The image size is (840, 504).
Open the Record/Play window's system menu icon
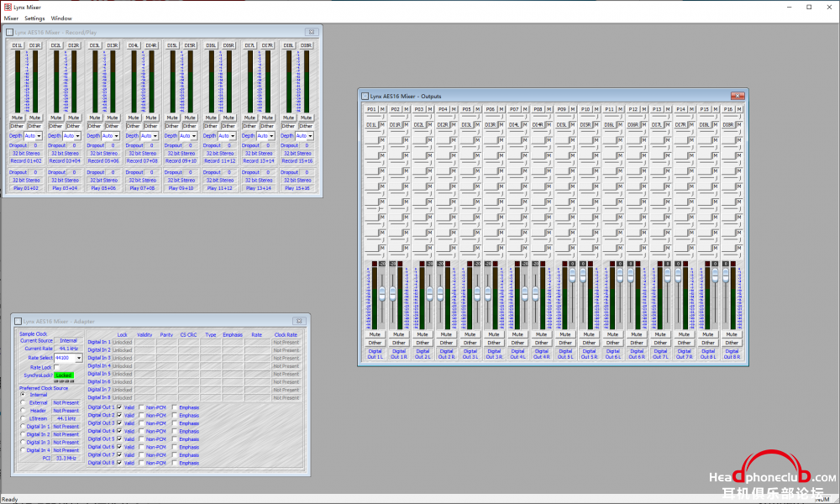pyautogui.click(x=9, y=32)
